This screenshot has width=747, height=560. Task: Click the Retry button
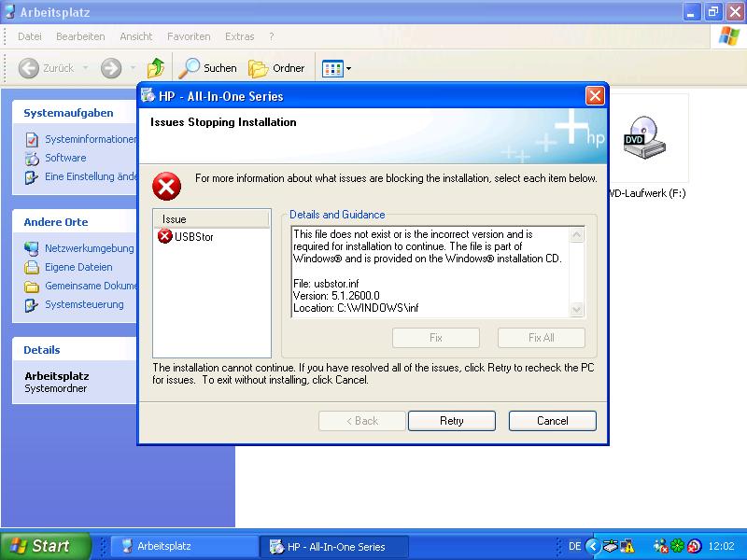451,421
